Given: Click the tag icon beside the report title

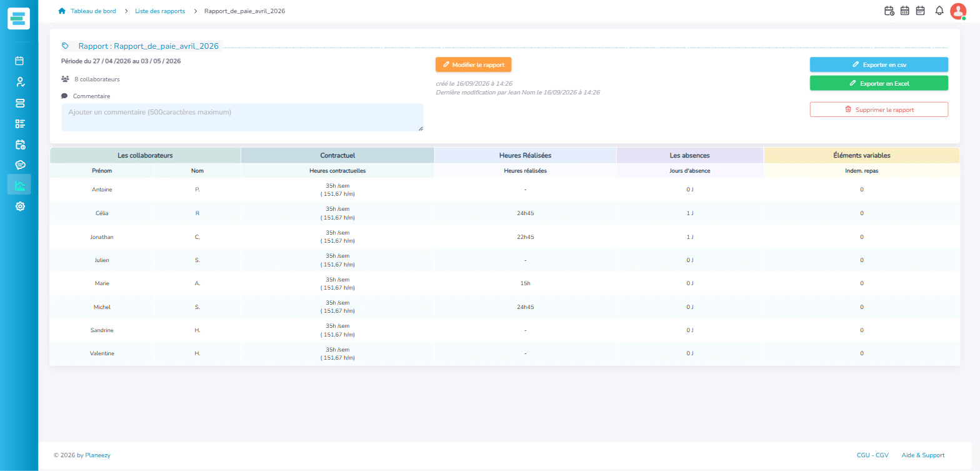Looking at the screenshot, I should [x=66, y=46].
